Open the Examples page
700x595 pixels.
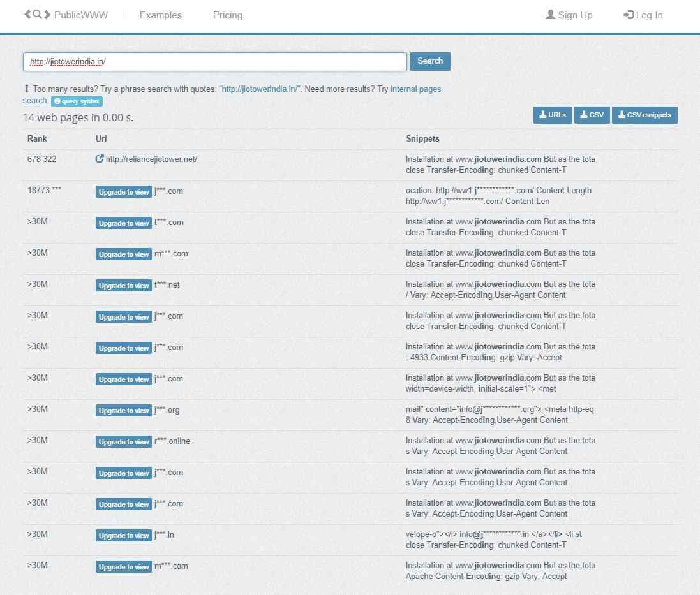[x=160, y=15]
